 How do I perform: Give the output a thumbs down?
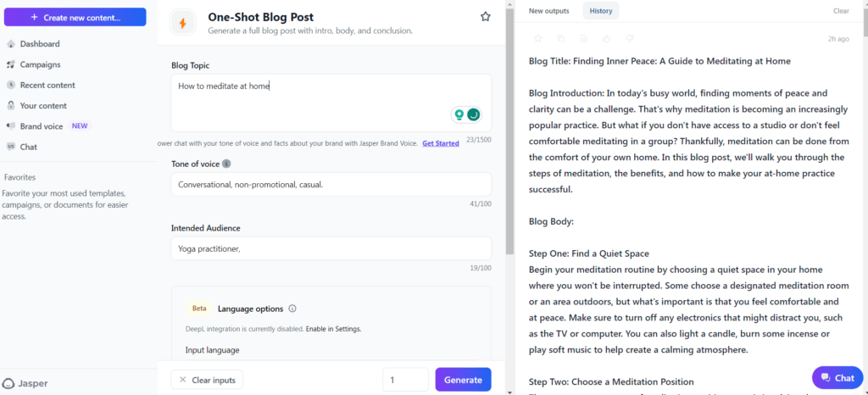click(630, 39)
